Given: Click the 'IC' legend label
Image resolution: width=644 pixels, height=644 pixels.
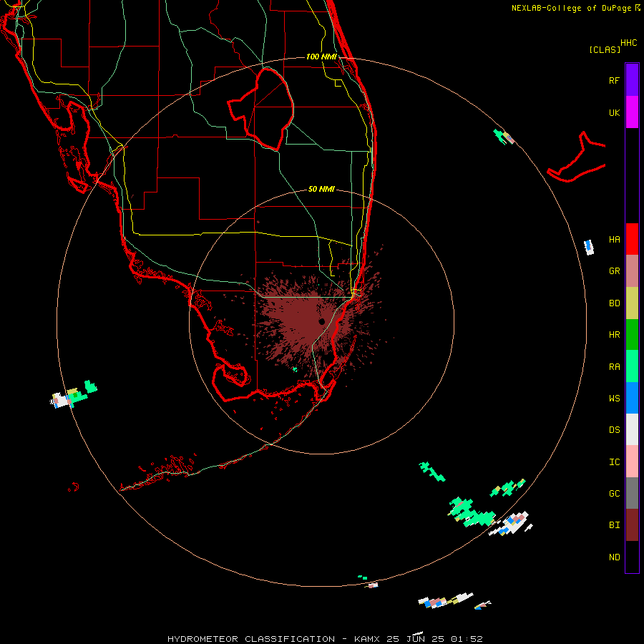Looking at the screenshot, I should pos(614,462).
